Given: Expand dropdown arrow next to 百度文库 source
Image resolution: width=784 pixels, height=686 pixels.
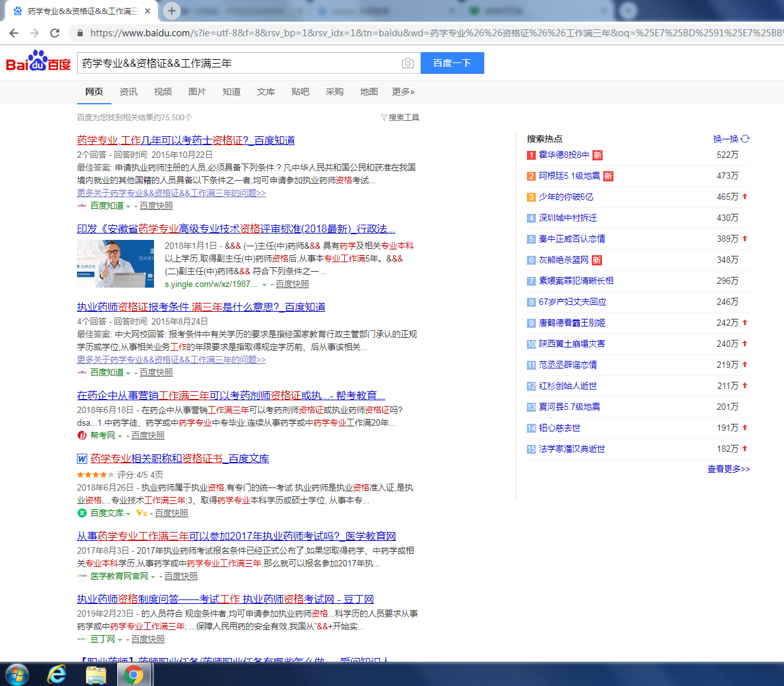Looking at the screenshot, I should click(x=128, y=514).
